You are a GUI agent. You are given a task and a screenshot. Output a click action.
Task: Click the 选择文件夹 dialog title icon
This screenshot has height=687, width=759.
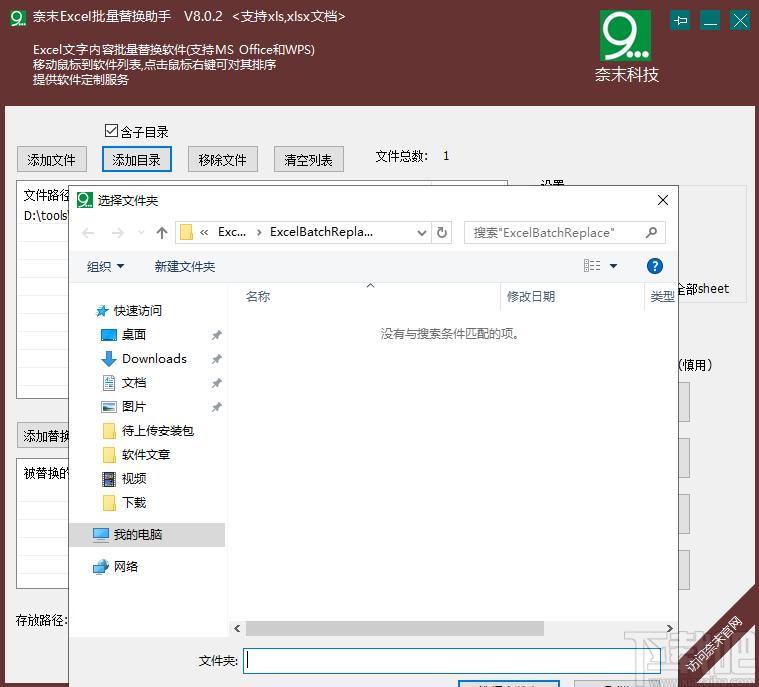coord(85,200)
